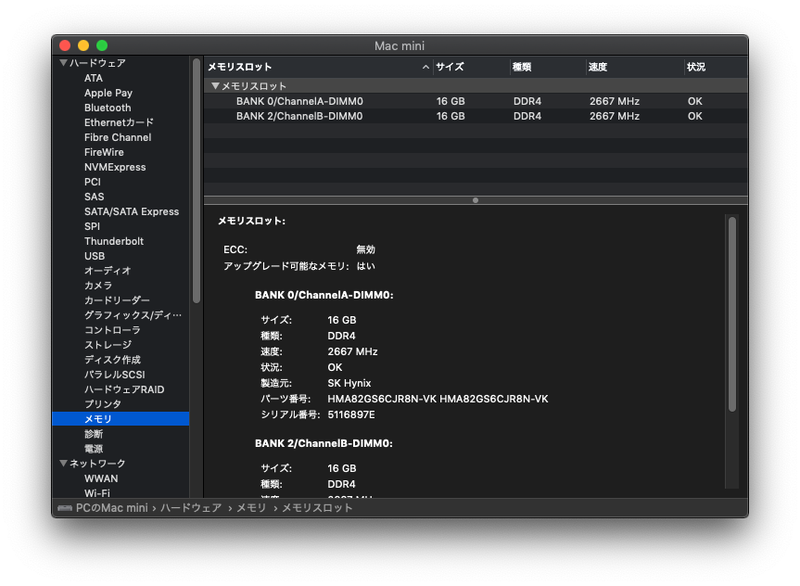Click the sidebar vertical scrollbar
The height and width of the screenshot is (586, 800).
[x=196, y=181]
